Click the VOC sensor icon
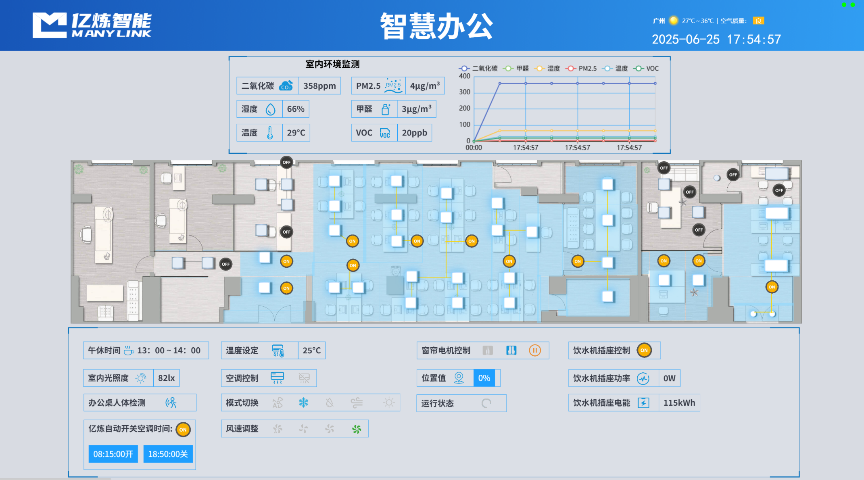Viewport: 864px width, 480px height. (x=385, y=133)
